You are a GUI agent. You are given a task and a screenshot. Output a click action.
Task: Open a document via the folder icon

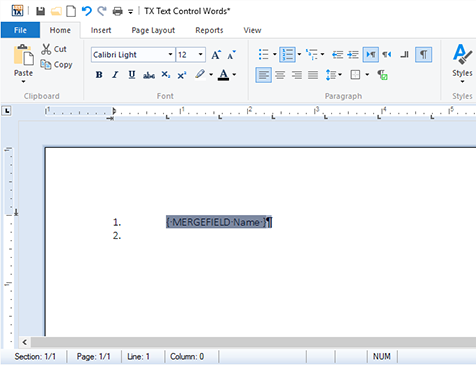(56, 11)
